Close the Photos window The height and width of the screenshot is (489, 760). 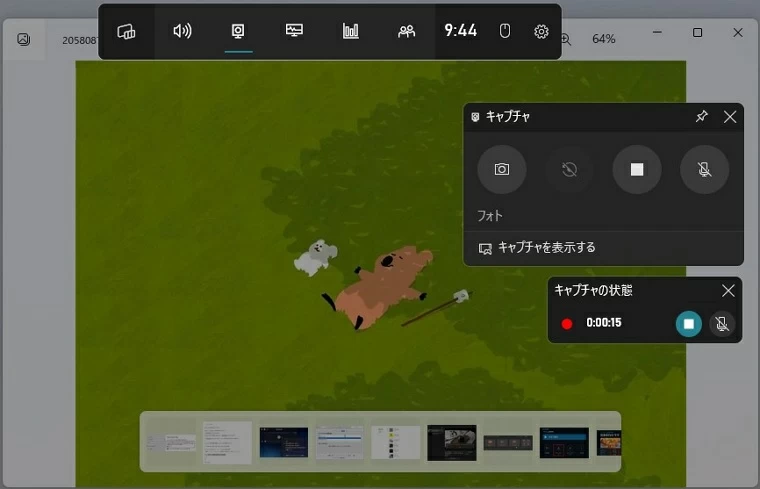tap(738, 32)
